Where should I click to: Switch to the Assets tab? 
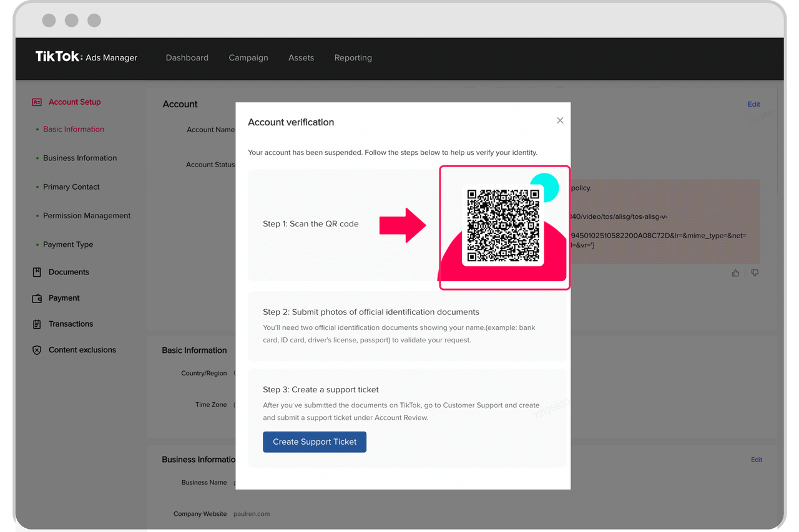point(301,57)
